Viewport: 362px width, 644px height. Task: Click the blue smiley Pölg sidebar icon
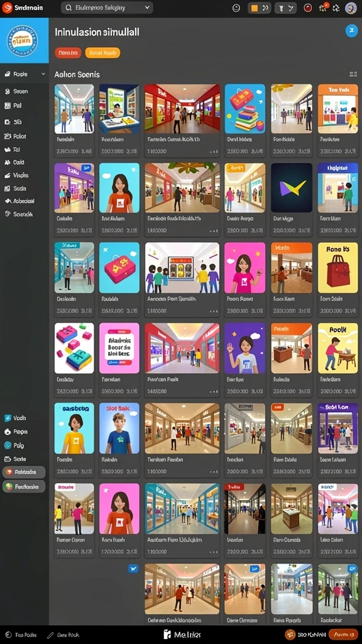point(8,445)
